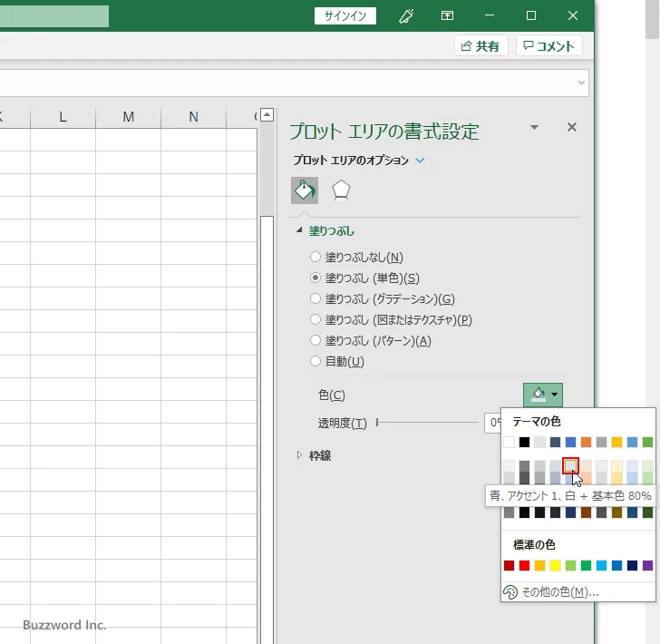Pick the darkest green theme swatch in bottom row

[x=647, y=512]
